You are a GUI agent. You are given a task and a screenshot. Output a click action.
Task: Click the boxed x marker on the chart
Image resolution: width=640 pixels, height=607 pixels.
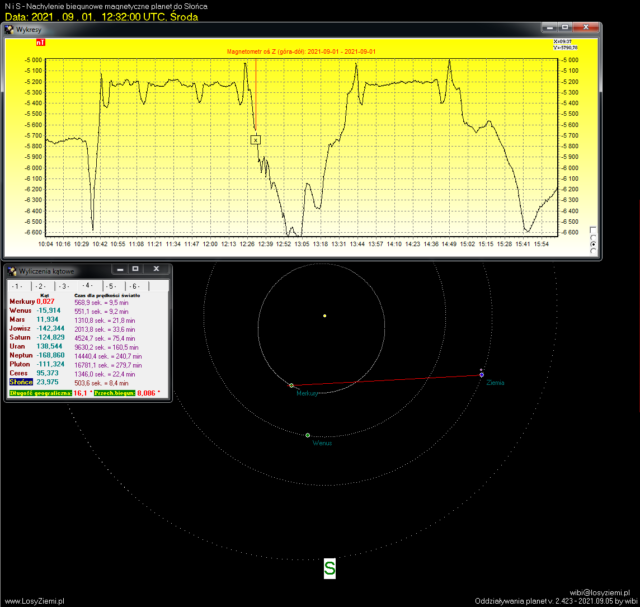(255, 140)
